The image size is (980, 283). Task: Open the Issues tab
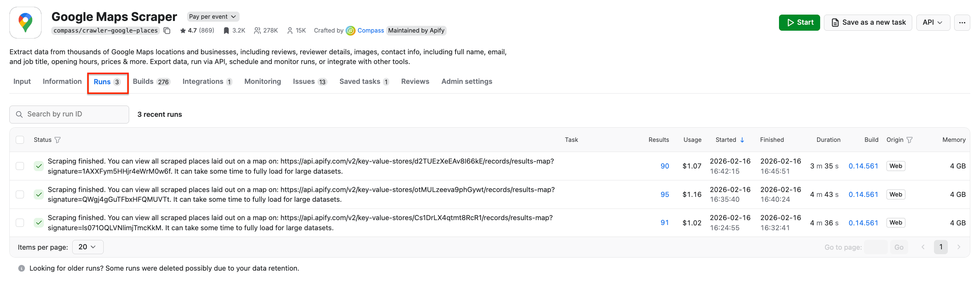coord(310,81)
